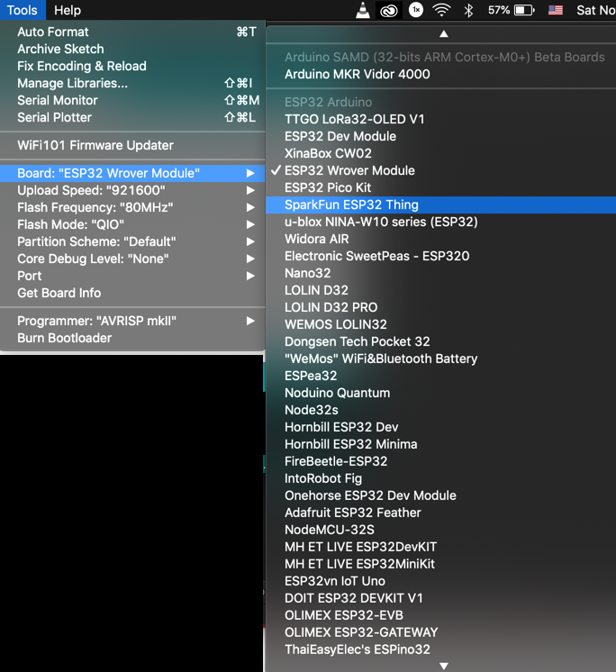
Task: Open the Wi-Fi status menu
Action: 441,10
